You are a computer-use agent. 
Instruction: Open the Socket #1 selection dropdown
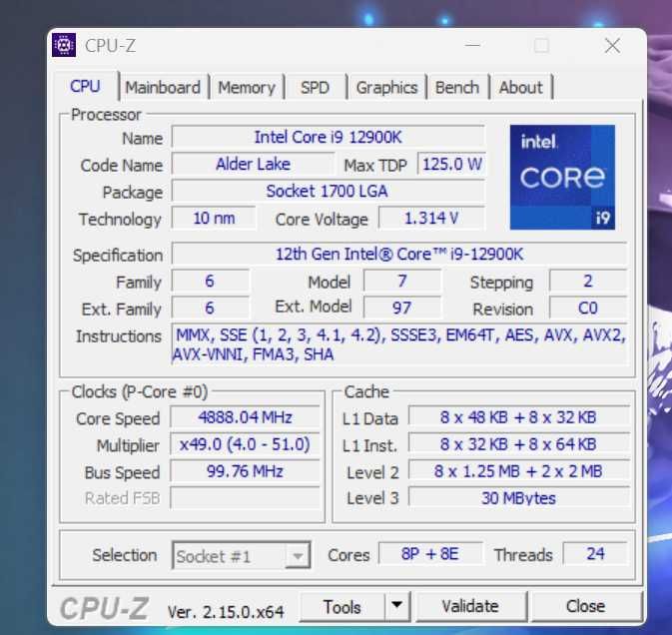(241, 556)
